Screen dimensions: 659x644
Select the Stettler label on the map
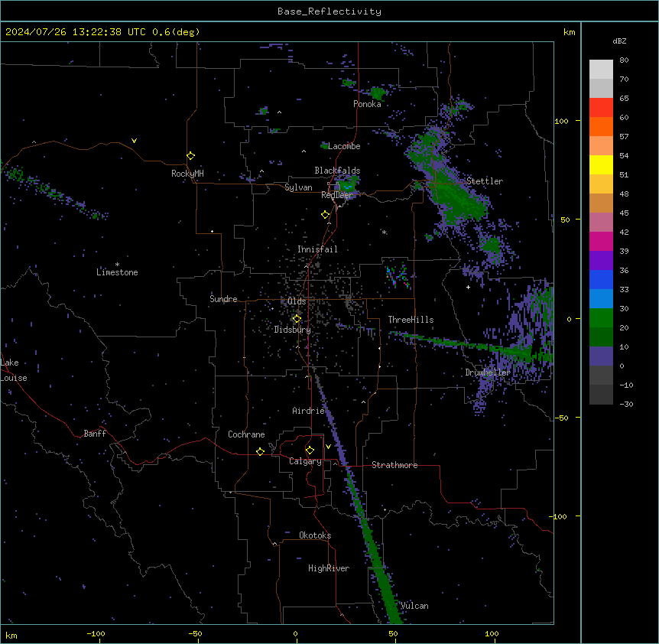click(485, 181)
